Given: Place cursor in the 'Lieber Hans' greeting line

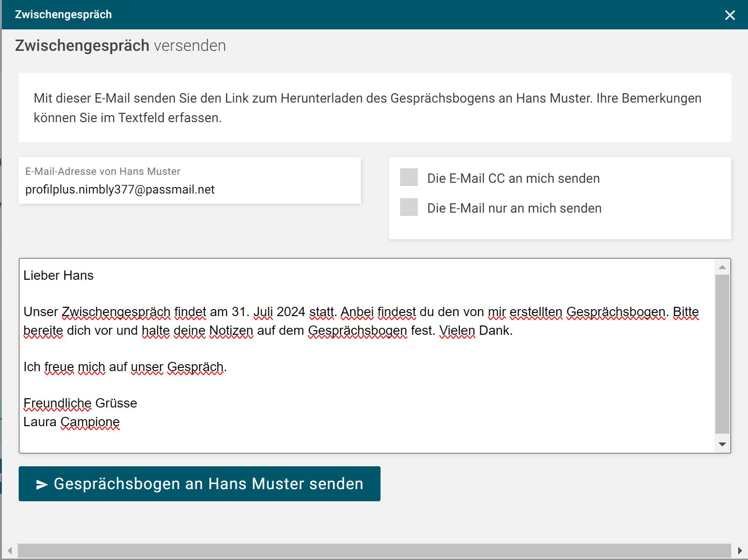Looking at the screenshot, I should point(59,276).
